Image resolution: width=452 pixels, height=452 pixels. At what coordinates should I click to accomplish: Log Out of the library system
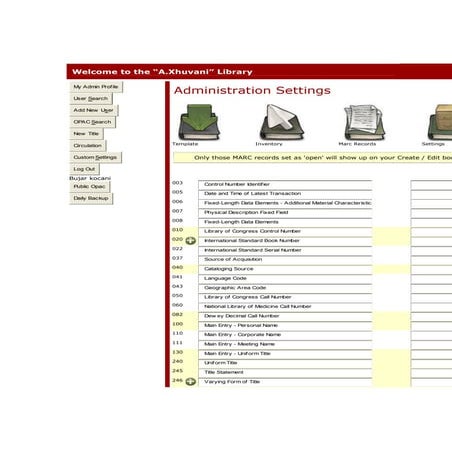84,169
